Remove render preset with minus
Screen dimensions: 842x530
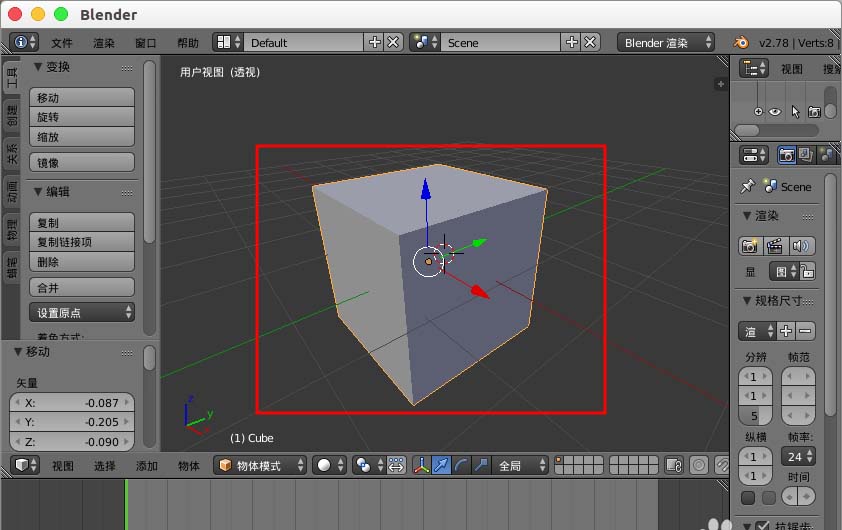point(805,331)
